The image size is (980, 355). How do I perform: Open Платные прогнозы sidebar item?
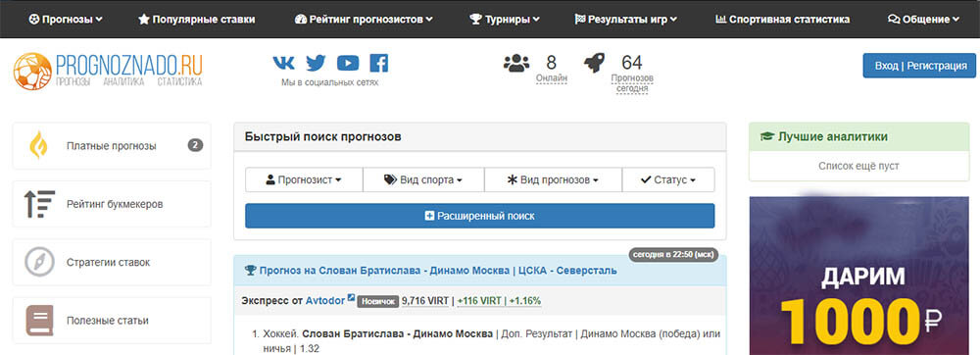112,145
